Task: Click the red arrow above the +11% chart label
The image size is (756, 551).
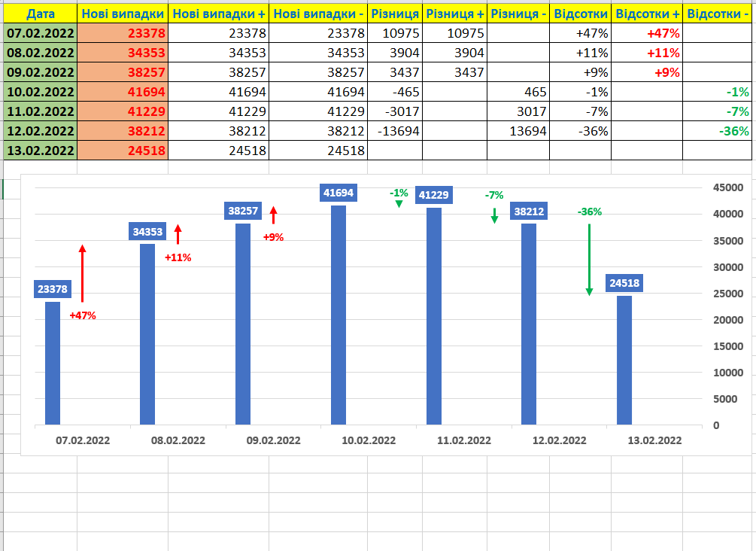Action: (178, 234)
